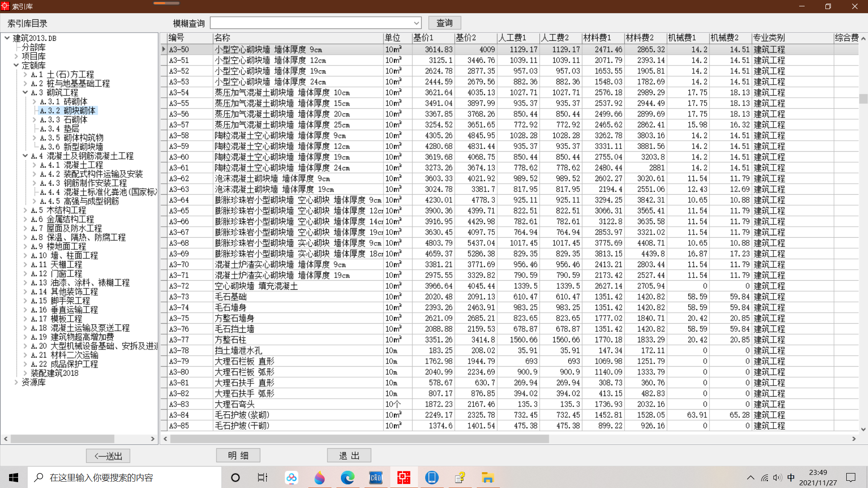Click the 退出 exit button
Screen dimensions: 868x488
[x=349, y=455]
